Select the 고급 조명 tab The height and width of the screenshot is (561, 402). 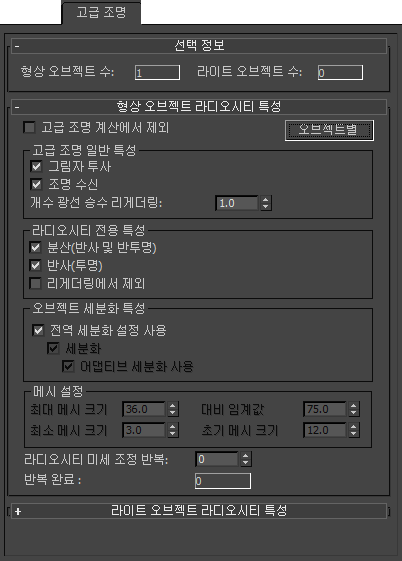(x=101, y=13)
